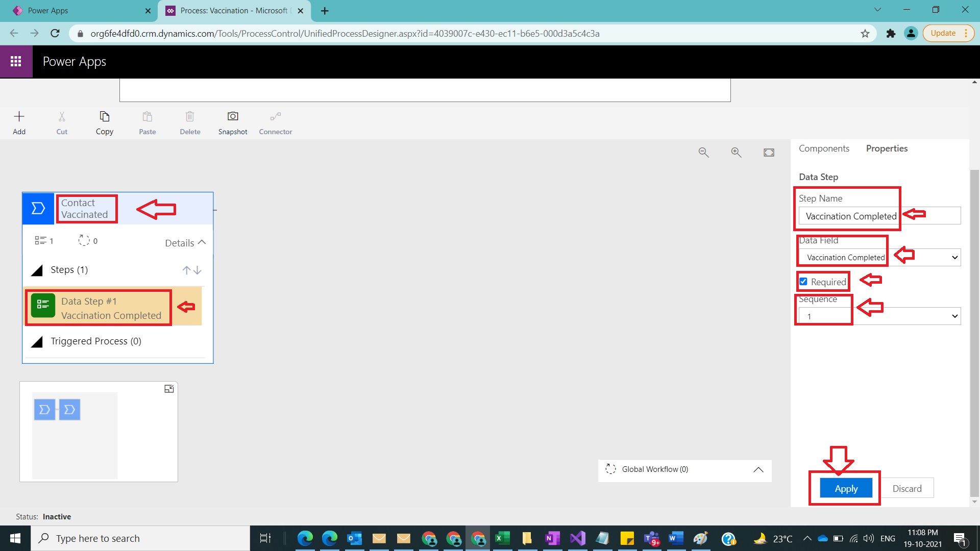Viewport: 980px width, 551px height.
Task: Click the Apply button
Action: tap(846, 488)
